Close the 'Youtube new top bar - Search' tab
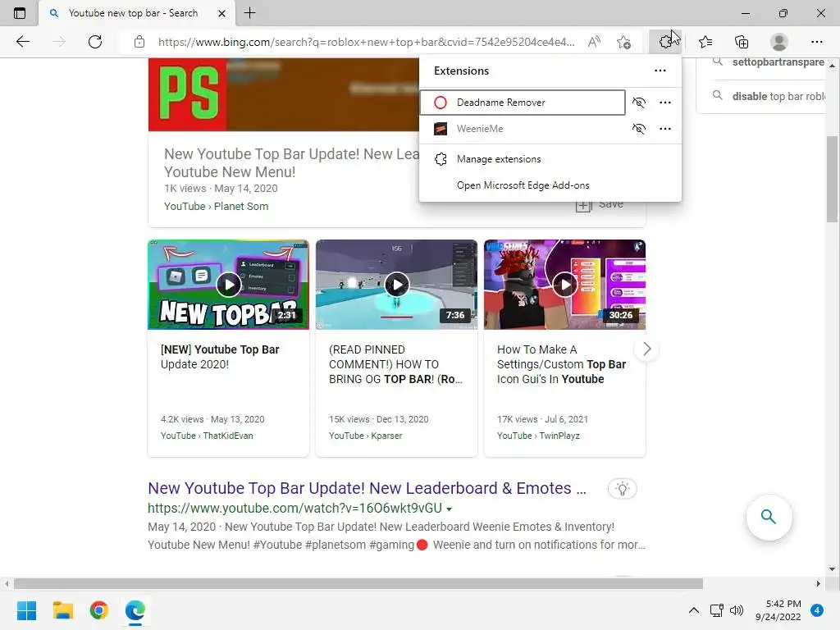The width and height of the screenshot is (840, 630). 221,13
